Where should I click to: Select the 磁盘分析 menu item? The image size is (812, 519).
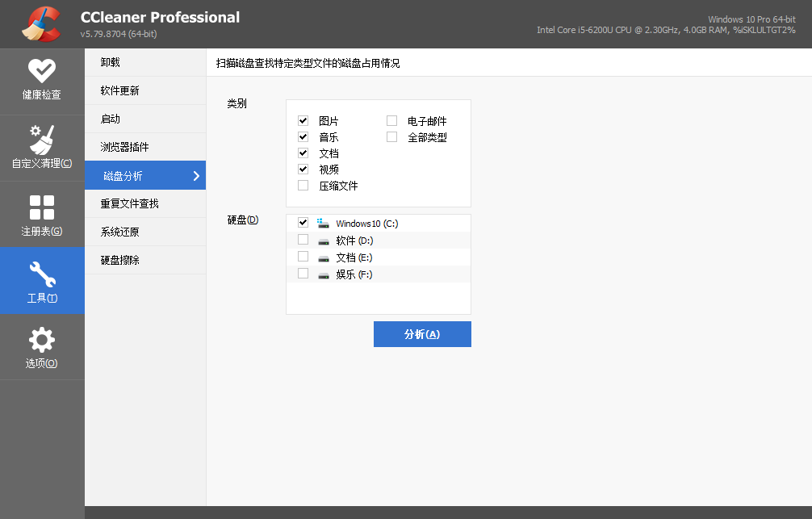click(x=145, y=175)
